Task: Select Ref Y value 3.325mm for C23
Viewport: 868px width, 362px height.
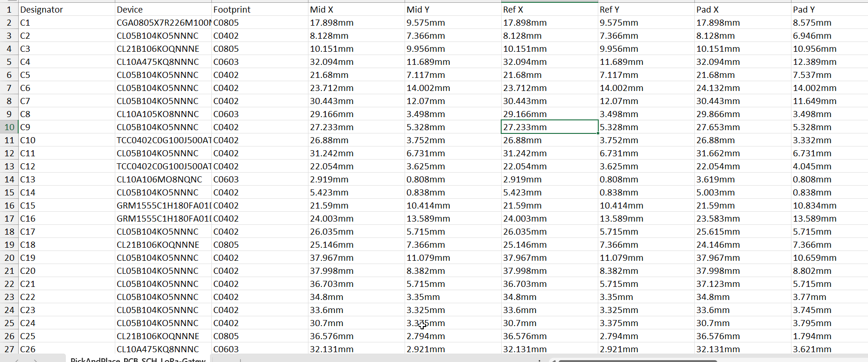Action: pyautogui.click(x=646, y=310)
